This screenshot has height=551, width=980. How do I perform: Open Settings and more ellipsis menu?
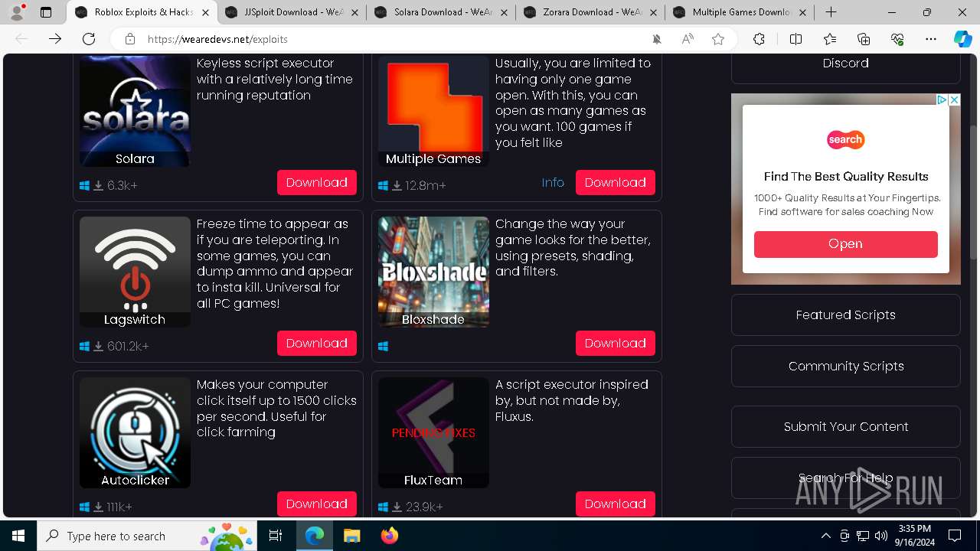(x=931, y=39)
